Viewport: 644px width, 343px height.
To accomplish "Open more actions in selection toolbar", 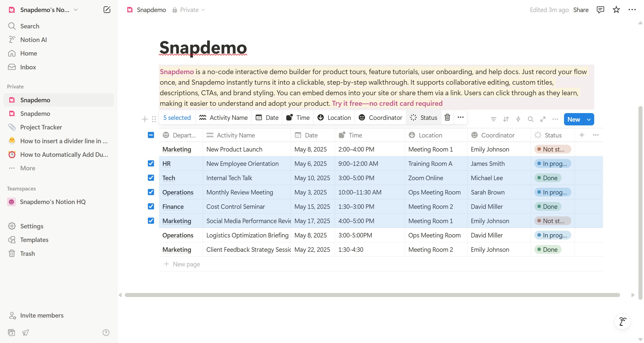I will point(460,117).
